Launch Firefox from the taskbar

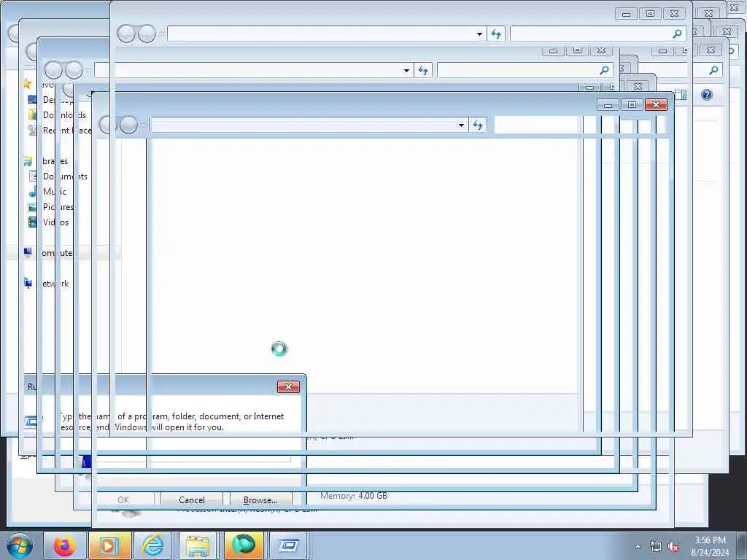(64, 545)
